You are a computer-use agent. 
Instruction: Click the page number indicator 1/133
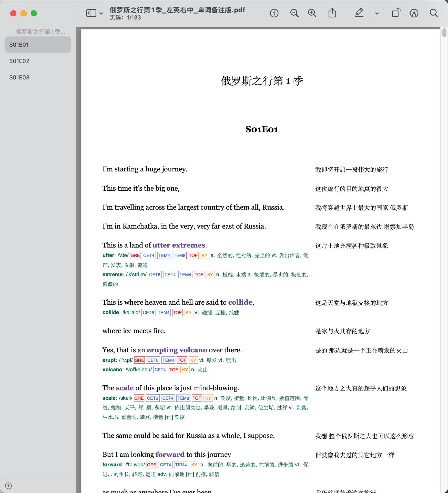[125, 18]
